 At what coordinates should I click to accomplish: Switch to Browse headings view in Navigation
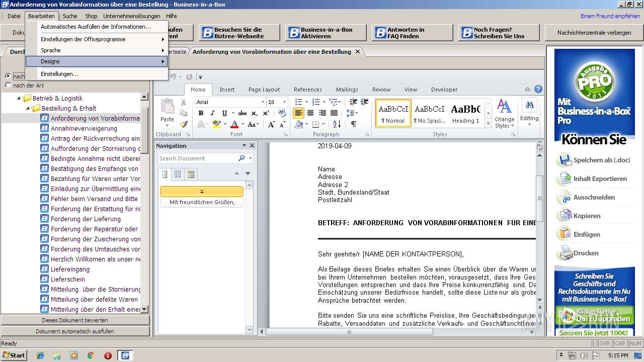165,174
